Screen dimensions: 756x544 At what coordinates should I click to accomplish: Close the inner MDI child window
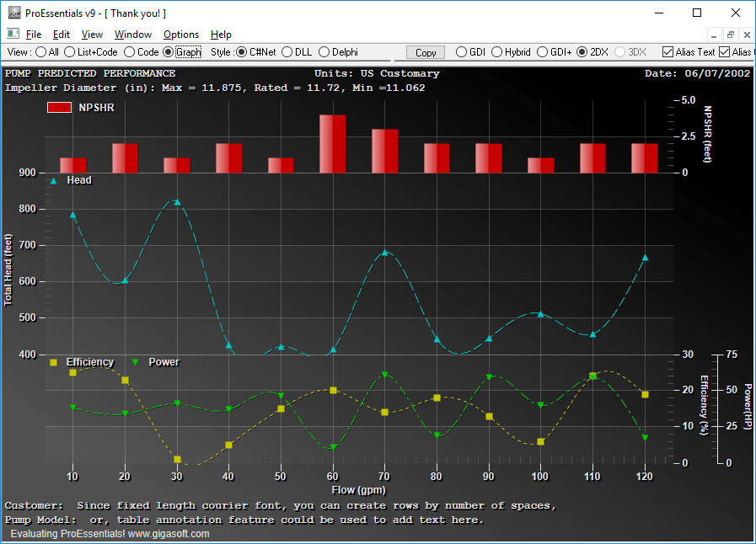click(746, 35)
